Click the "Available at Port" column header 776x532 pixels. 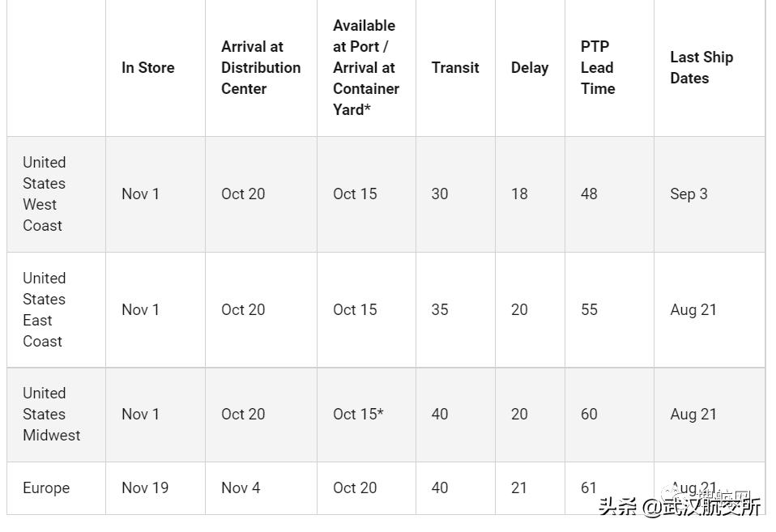[x=365, y=68]
